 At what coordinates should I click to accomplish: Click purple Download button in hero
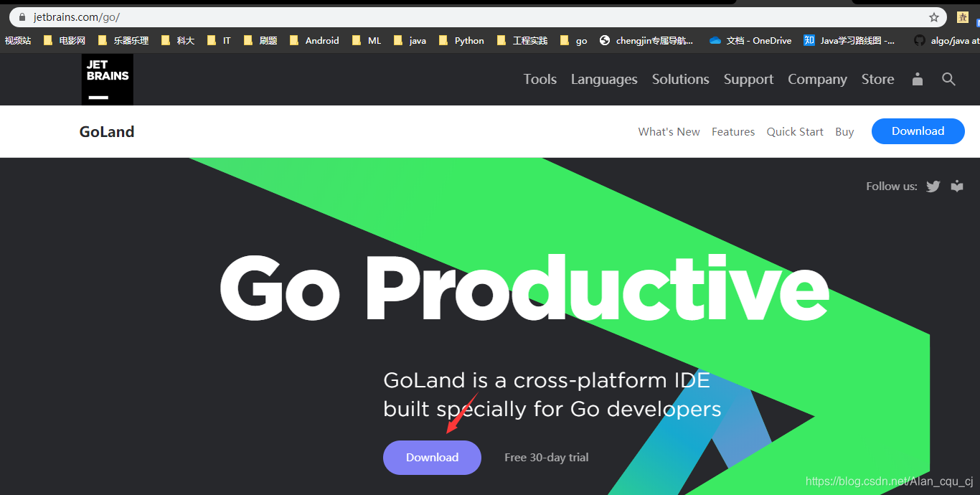click(x=432, y=458)
